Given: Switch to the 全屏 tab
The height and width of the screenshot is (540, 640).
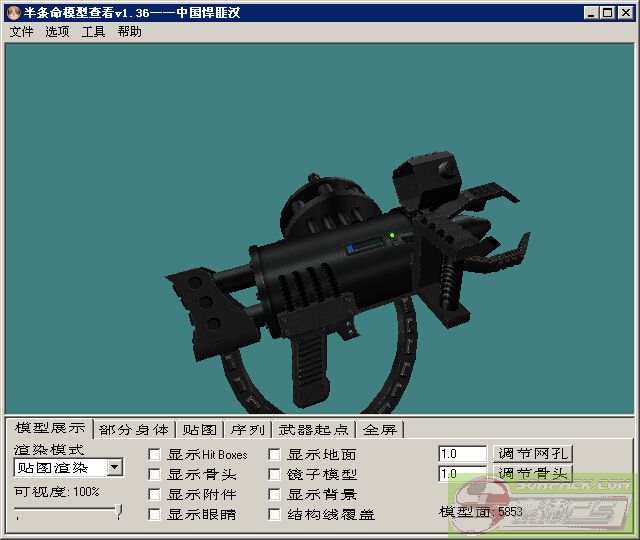Looking at the screenshot, I should point(379,430).
